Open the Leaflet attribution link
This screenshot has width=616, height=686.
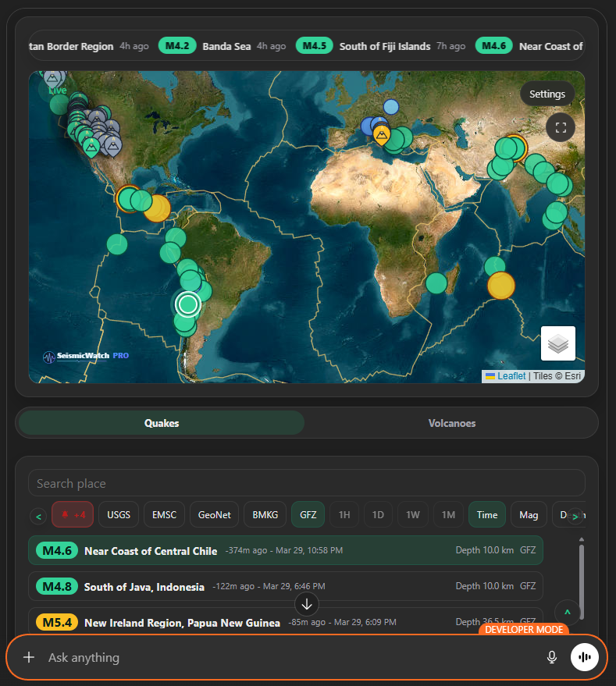coord(511,376)
